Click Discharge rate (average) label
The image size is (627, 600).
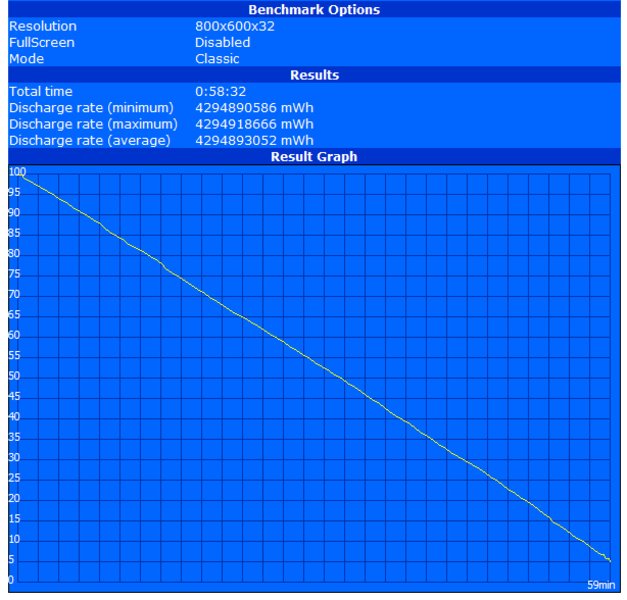coord(90,141)
